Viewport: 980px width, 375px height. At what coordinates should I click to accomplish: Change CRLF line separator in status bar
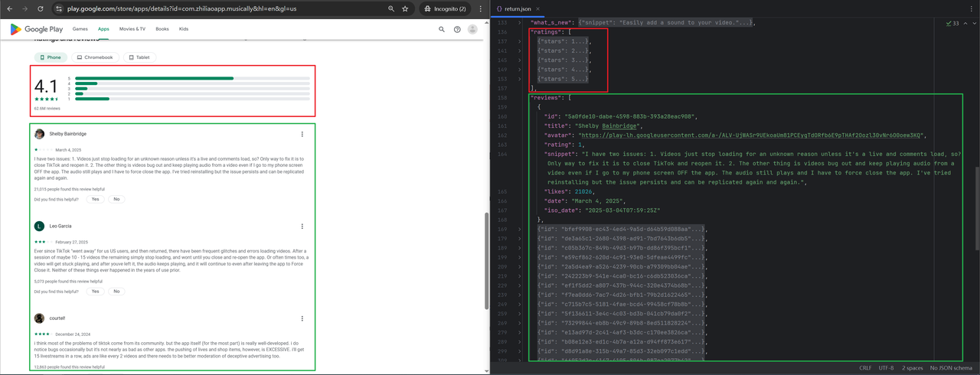point(865,368)
